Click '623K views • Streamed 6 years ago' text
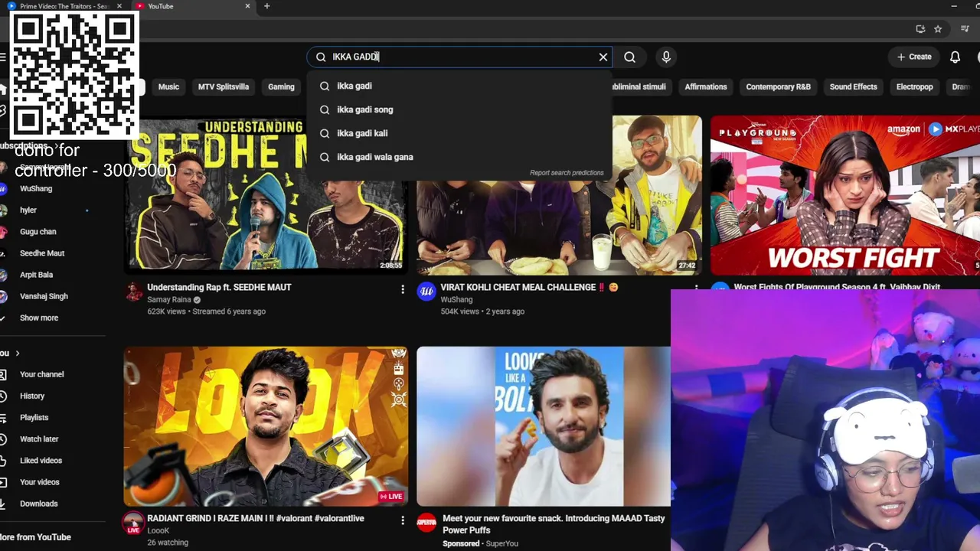This screenshot has height=551, width=980. (x=206, y=311)
